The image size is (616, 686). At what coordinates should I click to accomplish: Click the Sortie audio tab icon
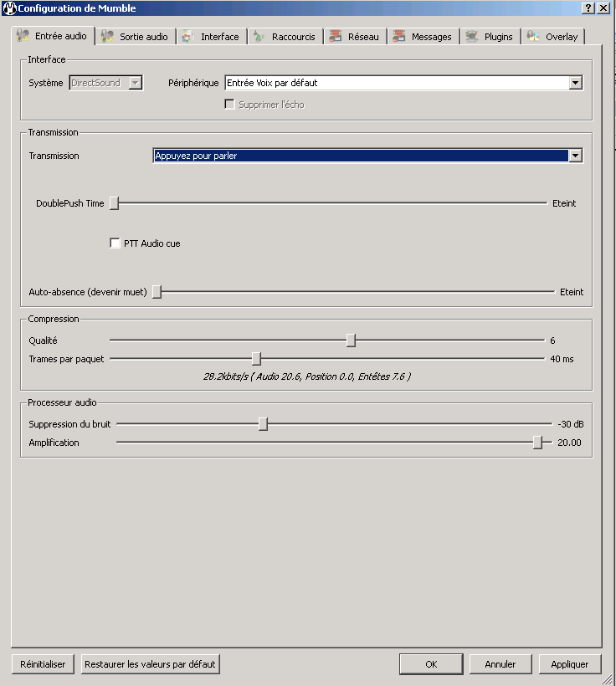tap(107, 36)
